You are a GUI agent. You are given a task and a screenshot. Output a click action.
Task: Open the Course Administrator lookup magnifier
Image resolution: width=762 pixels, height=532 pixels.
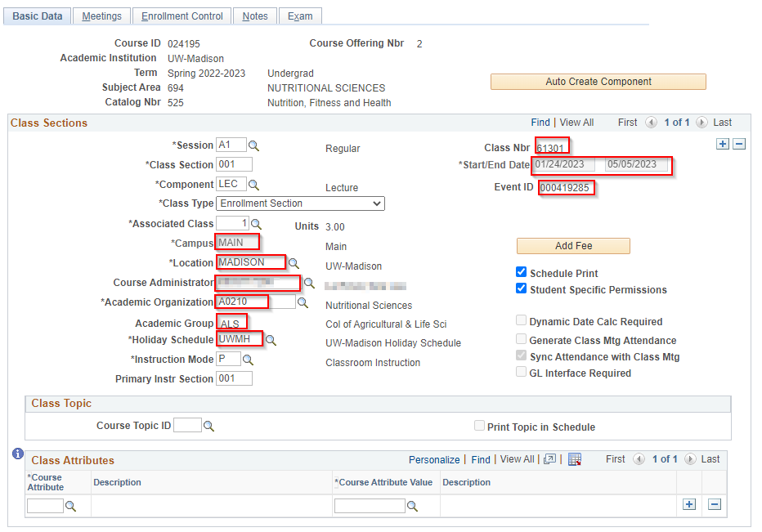pyautogui.click(x=309, y=283)
